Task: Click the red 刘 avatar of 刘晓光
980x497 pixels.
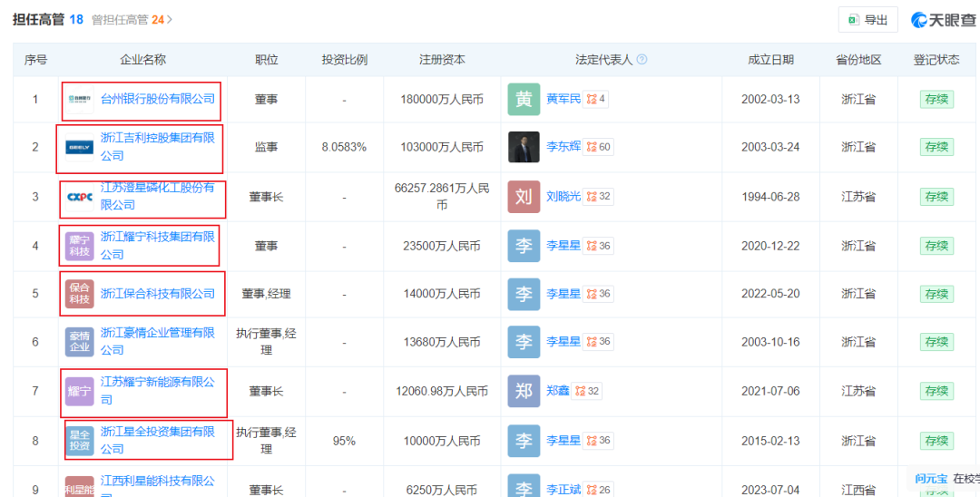Action: [524, 197]
